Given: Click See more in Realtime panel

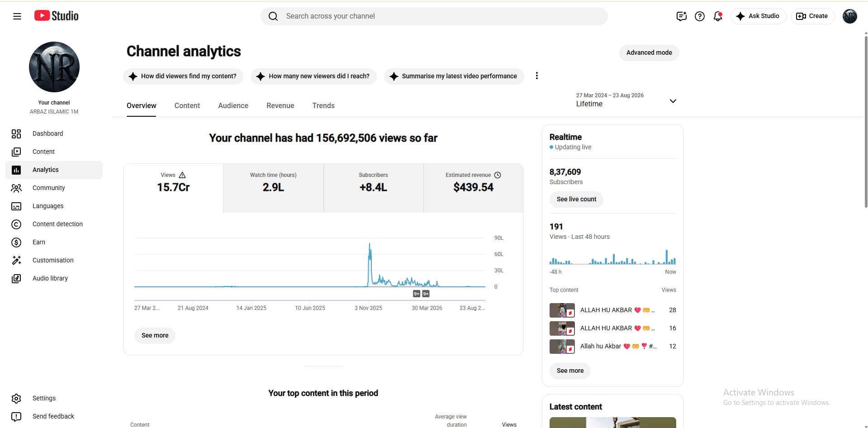Looking at the screenshot, I should point(570,371).
